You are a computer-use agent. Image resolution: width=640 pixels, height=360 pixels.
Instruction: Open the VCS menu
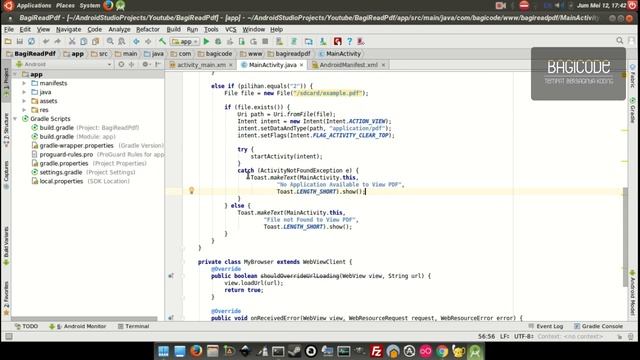tap(231, 29)
